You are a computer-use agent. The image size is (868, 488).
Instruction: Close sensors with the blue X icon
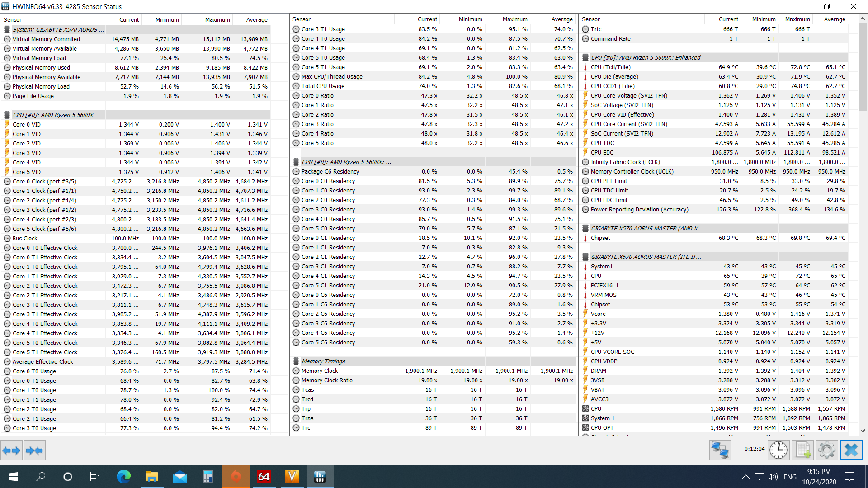(x=851, y=450)
